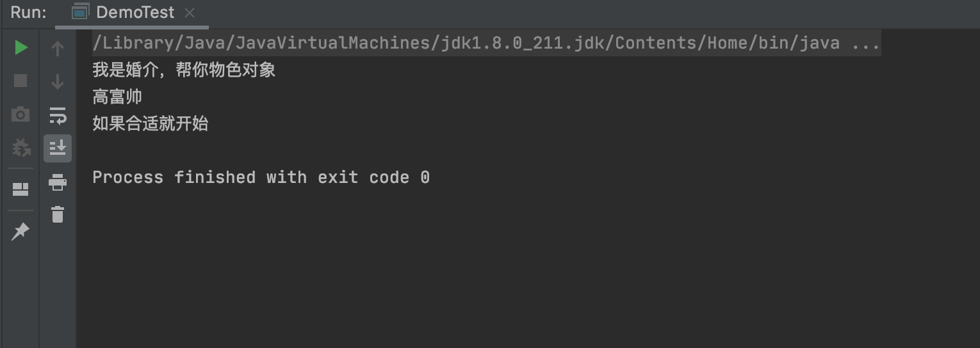This screenshot has width=980, height=348.
Task: Click the Print console output icon
Action: pyautogui.click(x=58, y=182)
